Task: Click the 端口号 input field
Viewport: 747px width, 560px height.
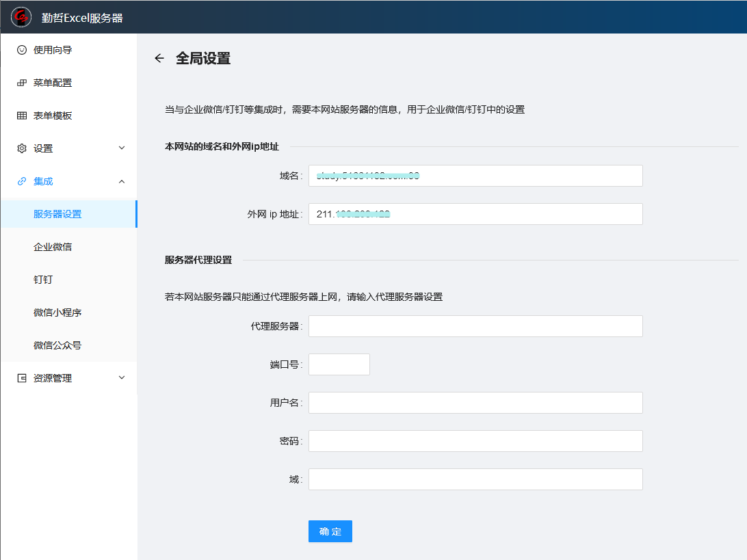Action: 339,364
